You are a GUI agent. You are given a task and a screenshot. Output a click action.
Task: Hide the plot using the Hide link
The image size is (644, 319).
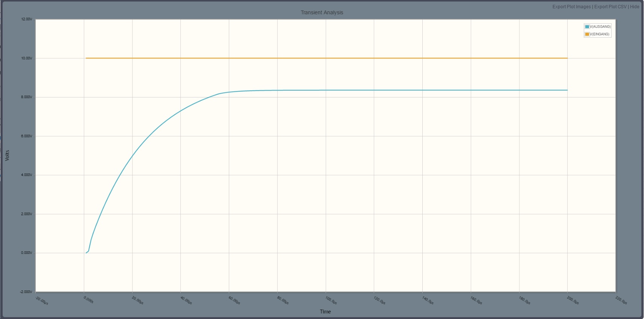pyautogui.click(x=635, y=7)
